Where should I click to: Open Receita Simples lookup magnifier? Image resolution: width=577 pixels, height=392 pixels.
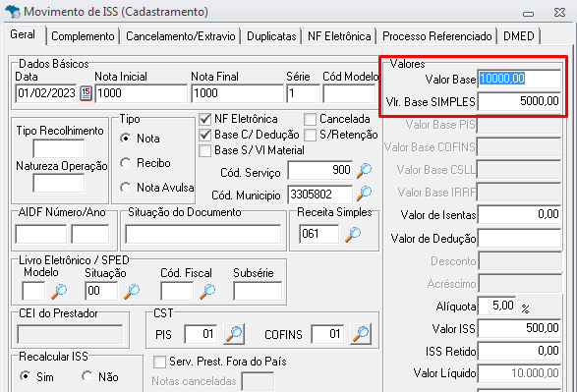coord(353,234)
